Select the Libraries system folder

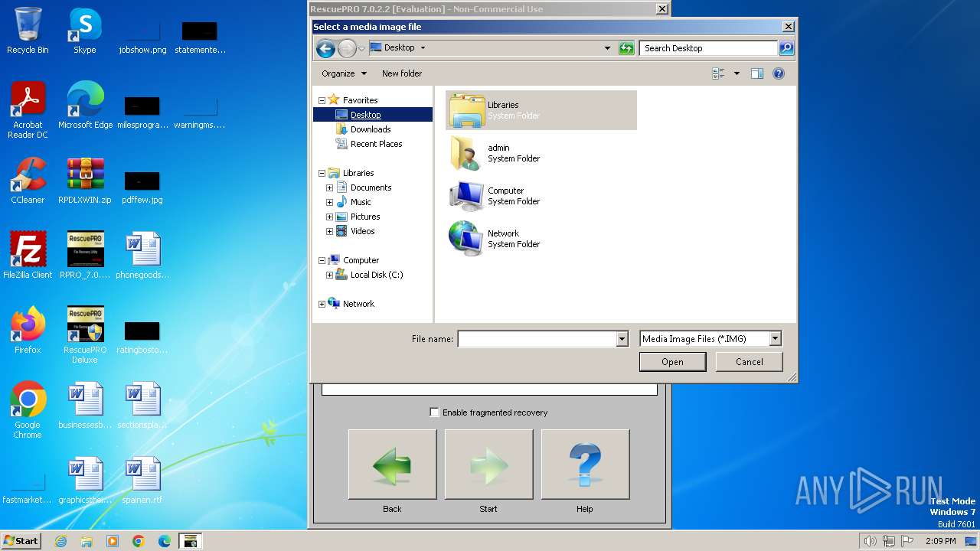[541, 110]
